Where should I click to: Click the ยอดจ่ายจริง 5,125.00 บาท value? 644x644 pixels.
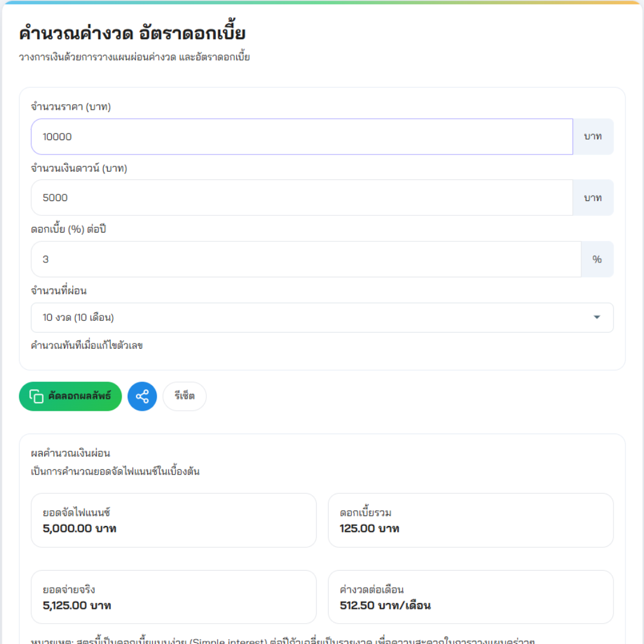[x=77, y=605]
